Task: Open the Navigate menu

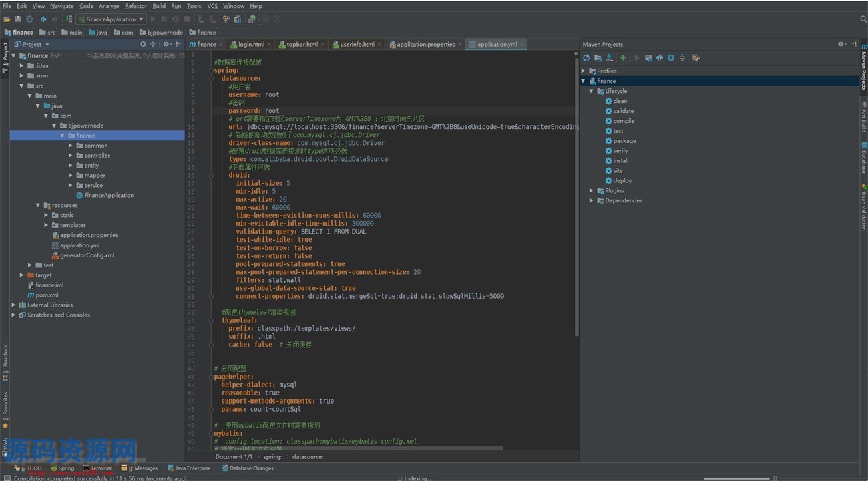Action: coord(62,6)
